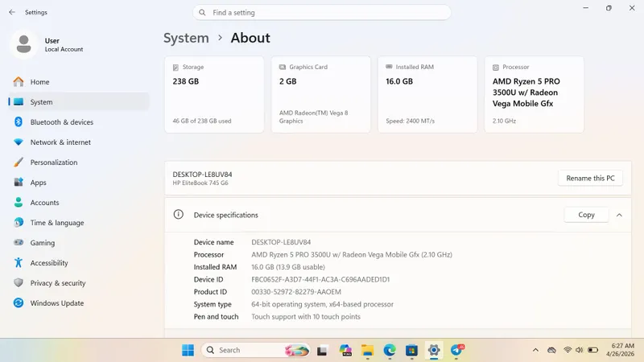
Task: Open Microsoft Store from the taskbar
Action: (x=411, y=350)
